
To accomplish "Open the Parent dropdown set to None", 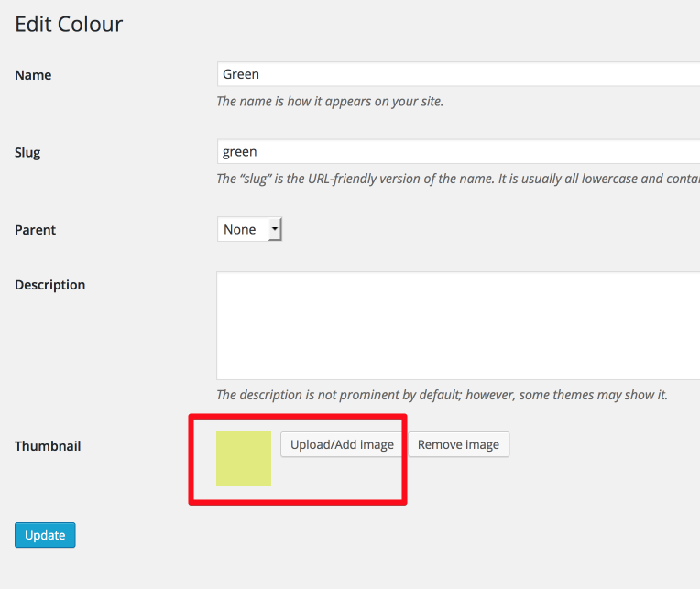I will point(249,229).
